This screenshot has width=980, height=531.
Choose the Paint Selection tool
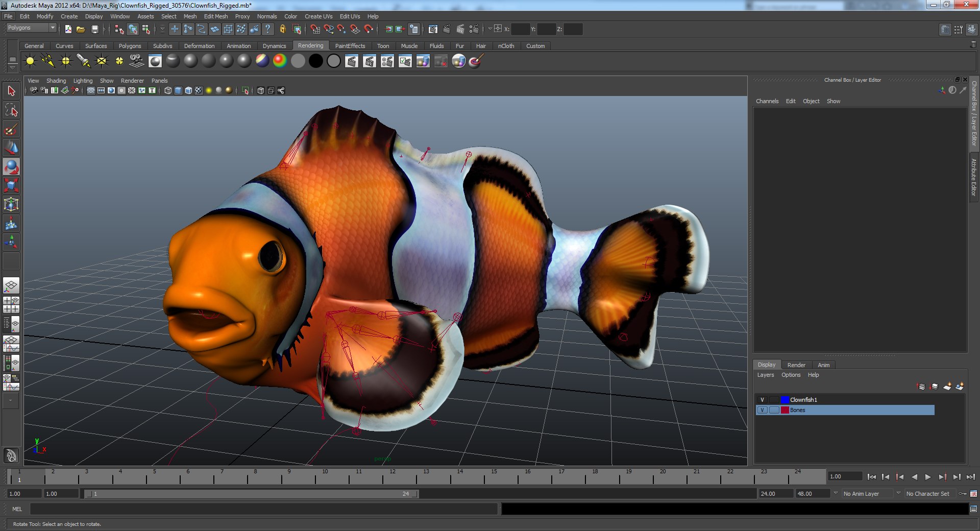[x=11, y=129]
